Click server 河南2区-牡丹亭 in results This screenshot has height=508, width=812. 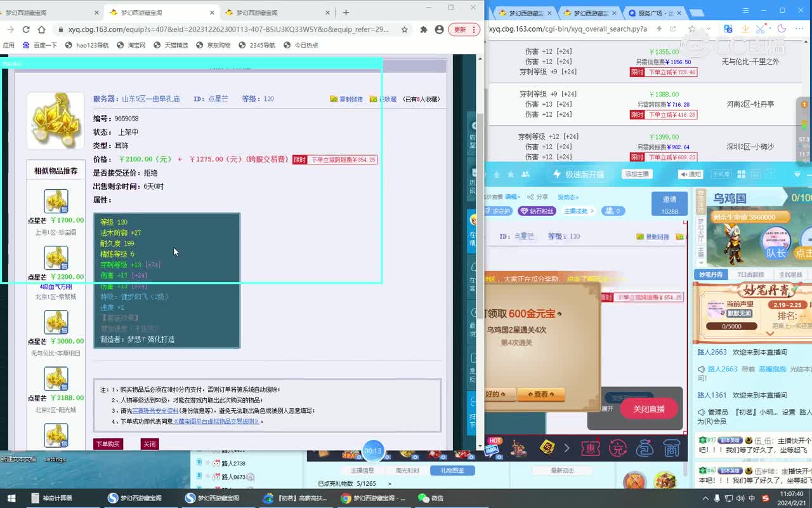[x=750, y=104]
